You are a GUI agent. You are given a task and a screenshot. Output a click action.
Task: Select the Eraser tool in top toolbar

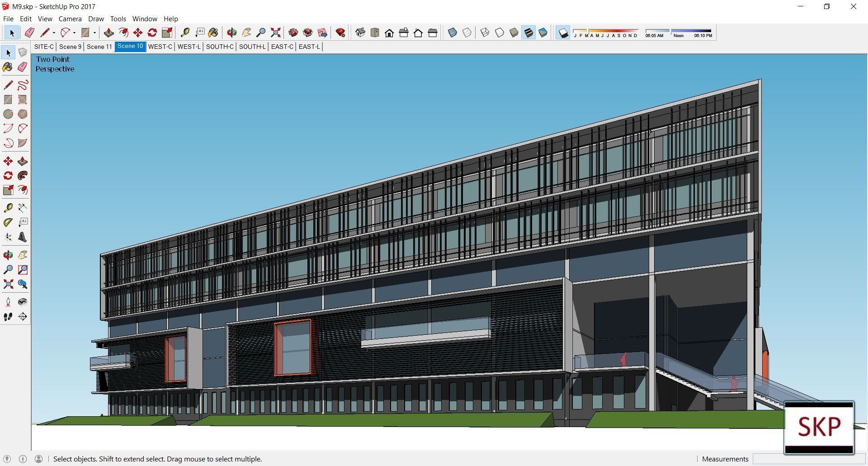(x=29, y=33)
